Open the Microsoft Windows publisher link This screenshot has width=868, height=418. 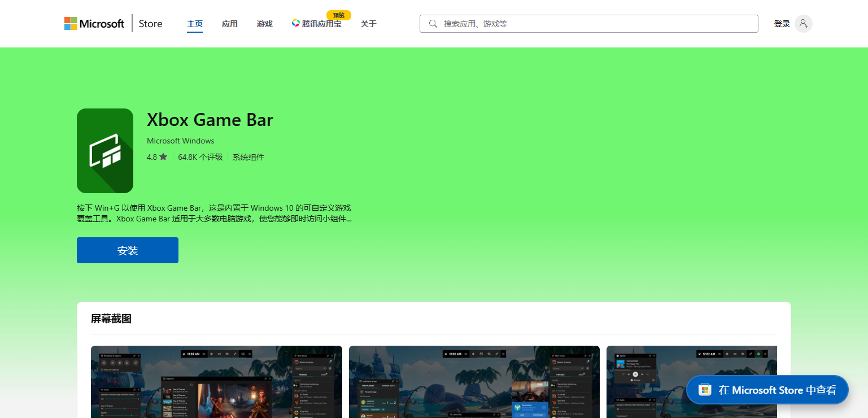tap(181, 141)
